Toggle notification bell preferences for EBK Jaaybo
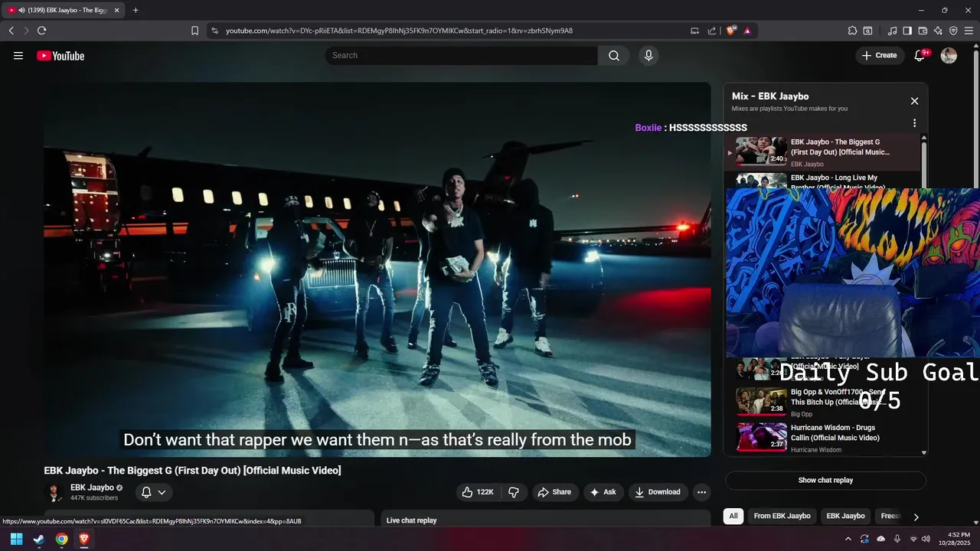The width and height of the screenshot is (980, 551). 154,492
